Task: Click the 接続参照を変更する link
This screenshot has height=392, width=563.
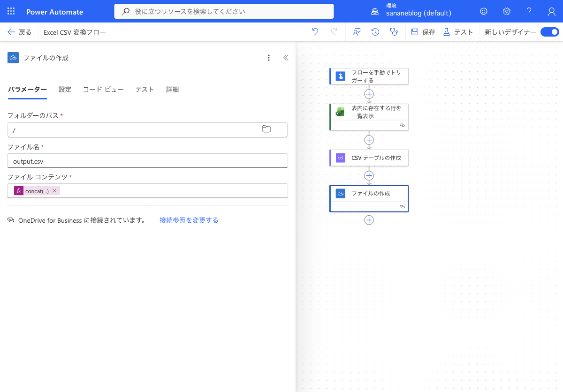Action: point(189,220)
